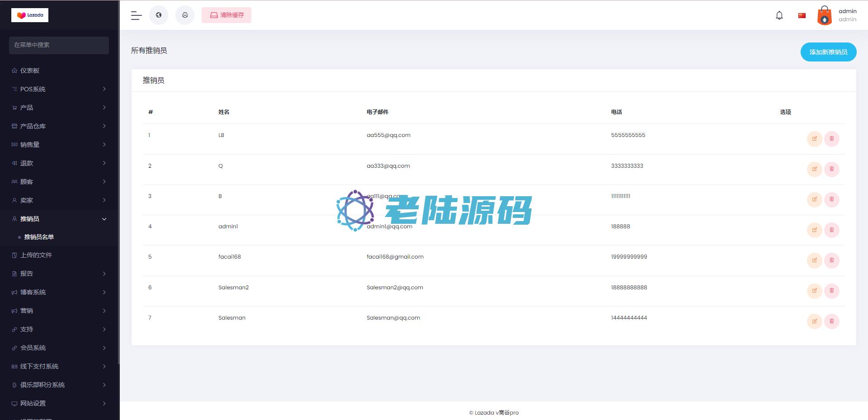Click the Lazada logo in sidebar
Image resolution: width=868 pixels, height=420 pixels.
click(x=30, y=15)
